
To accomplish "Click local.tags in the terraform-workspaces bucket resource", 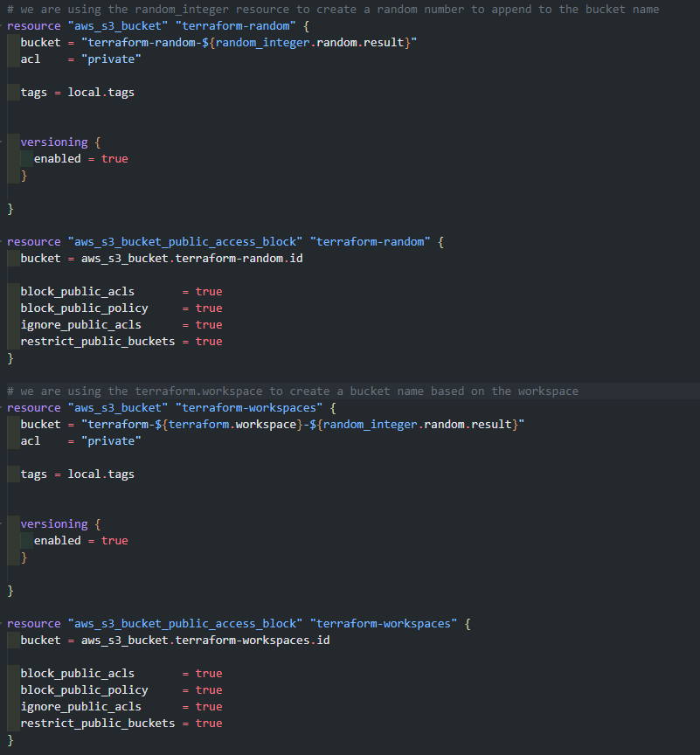I will [101, 474].
